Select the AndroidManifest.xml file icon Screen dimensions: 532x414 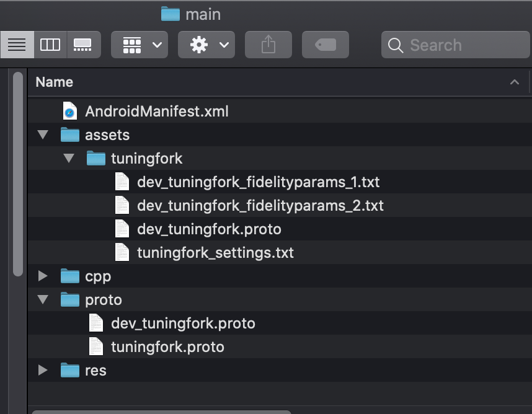70,112
